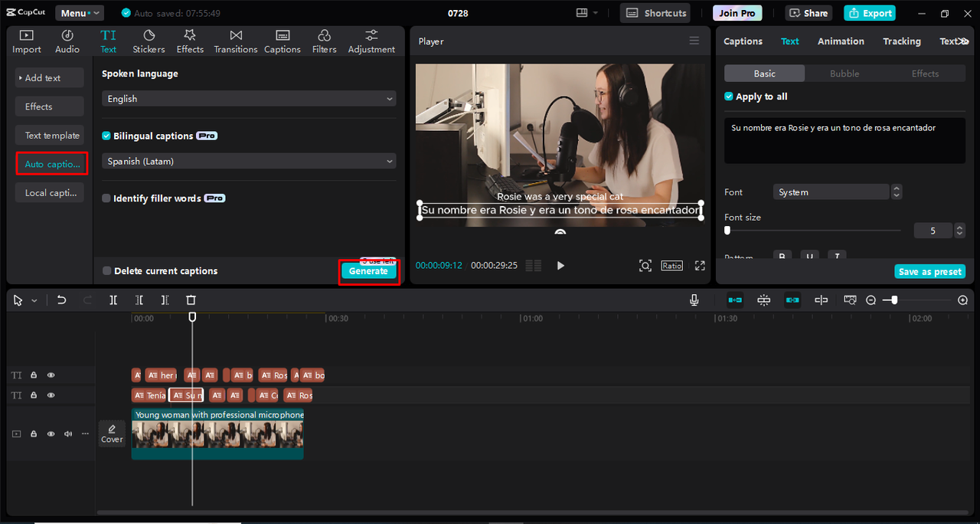Select Text template in left sidebar
This screenshot has height=524, width=980.
coord(49,136)
